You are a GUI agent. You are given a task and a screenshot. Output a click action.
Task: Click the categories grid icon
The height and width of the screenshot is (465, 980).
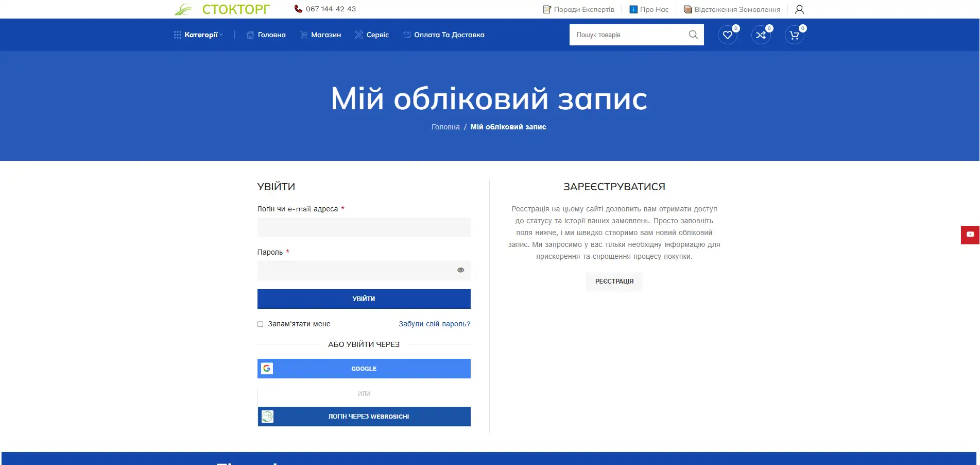tap(178, 35)
